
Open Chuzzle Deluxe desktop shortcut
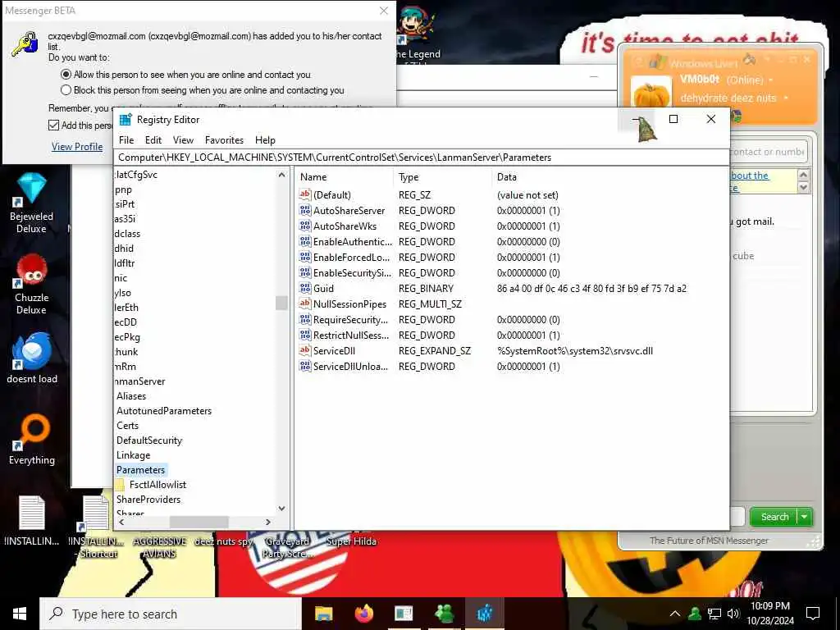[x=32, y=284]
